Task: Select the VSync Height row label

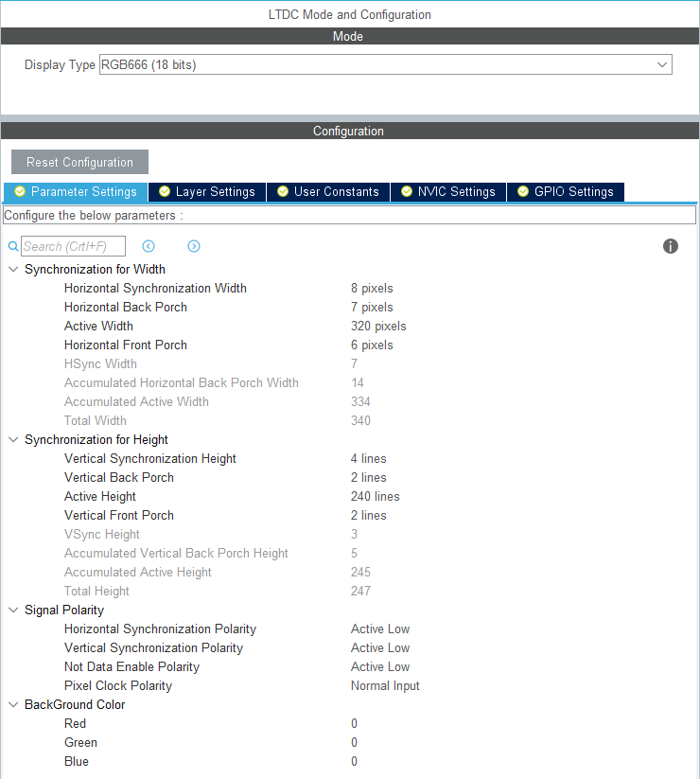Action: [102, 534]
